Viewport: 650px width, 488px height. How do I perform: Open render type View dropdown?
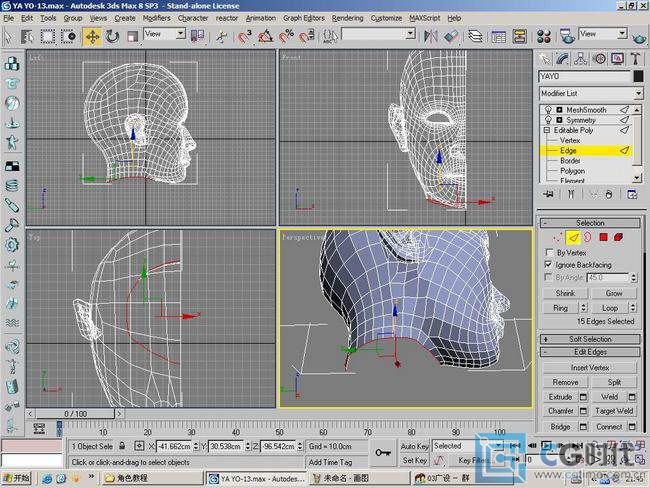[603, 34]
